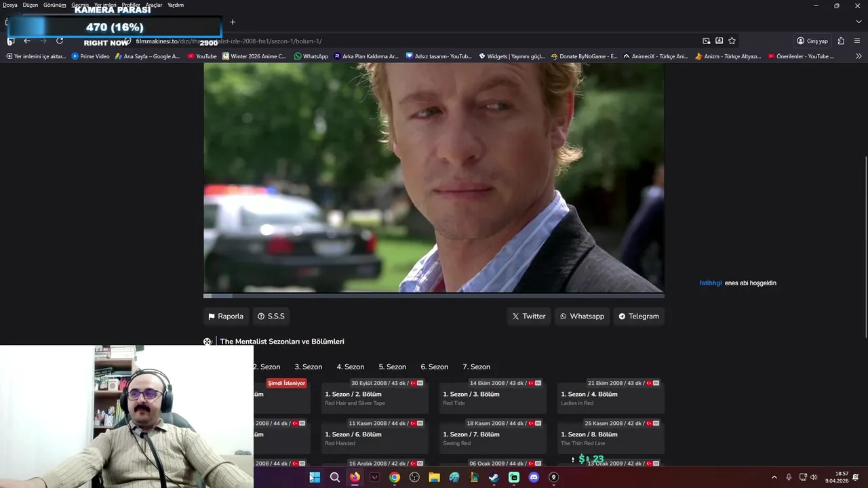Switch to the 3. Sezon tab
The image size is (868, 488).
308,367
